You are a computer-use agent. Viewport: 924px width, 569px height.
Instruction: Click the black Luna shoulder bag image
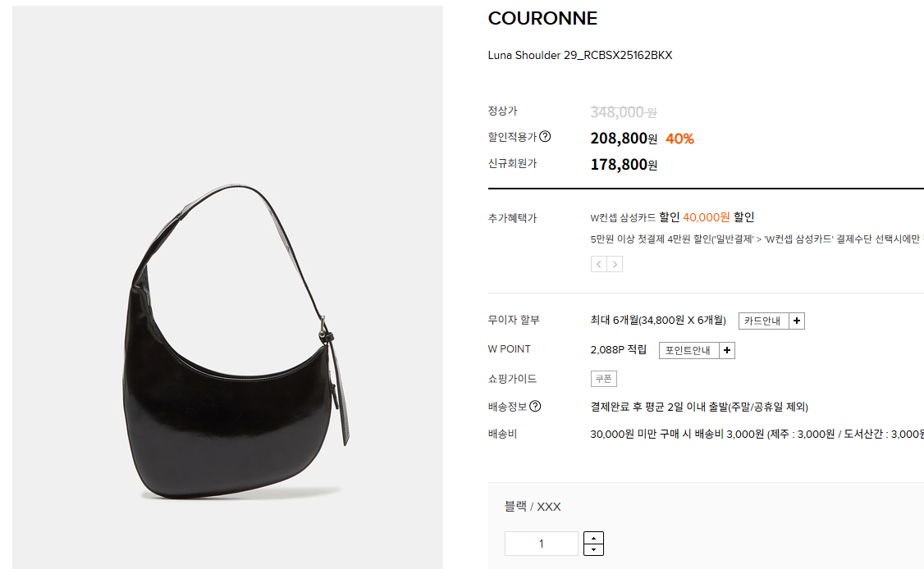[x=227, y=288]
